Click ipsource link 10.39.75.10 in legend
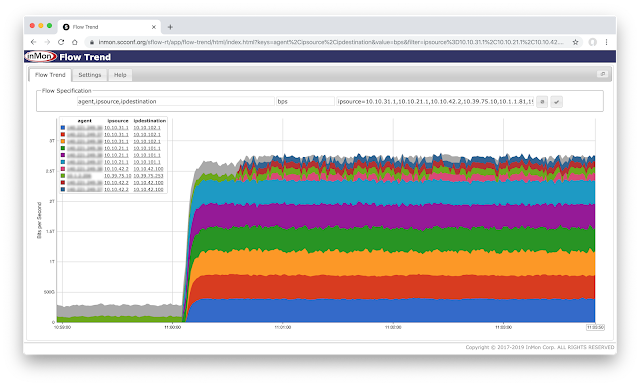 118,176
